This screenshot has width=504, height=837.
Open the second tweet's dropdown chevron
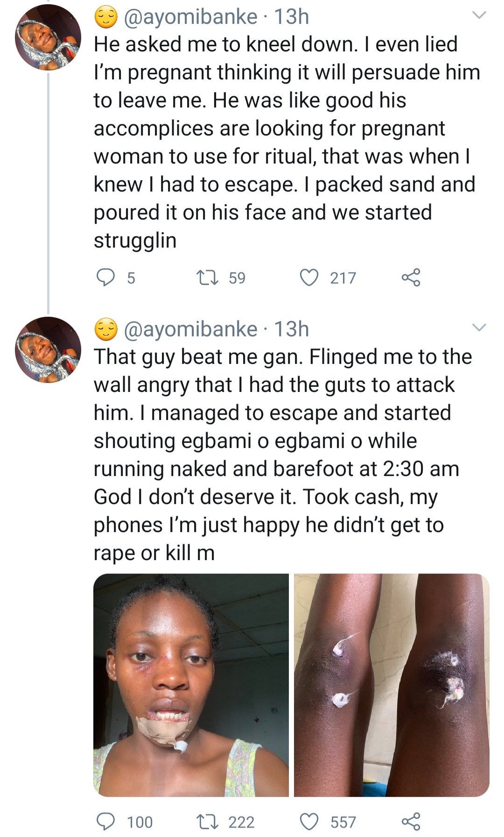479,327
